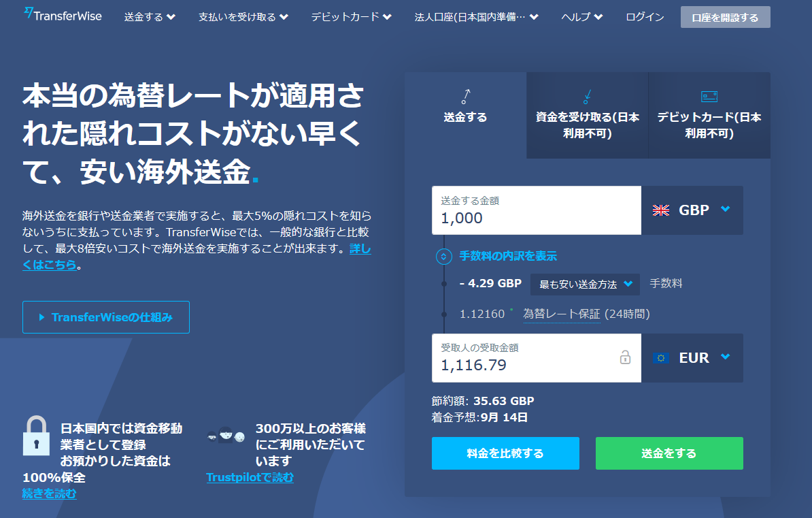Image resolution: width=812 pixels, height=518 pixels.
Task: Expand fee breakdown circle icon
Action: point(444,256)
